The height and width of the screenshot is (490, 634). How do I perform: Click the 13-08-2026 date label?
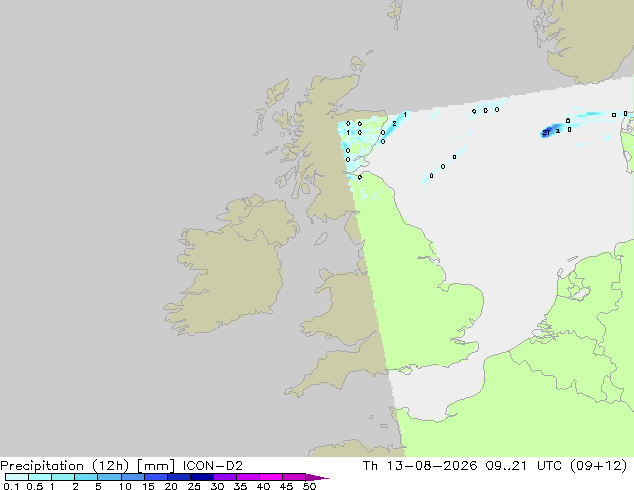pyautogui.click(x=431, y=466)
